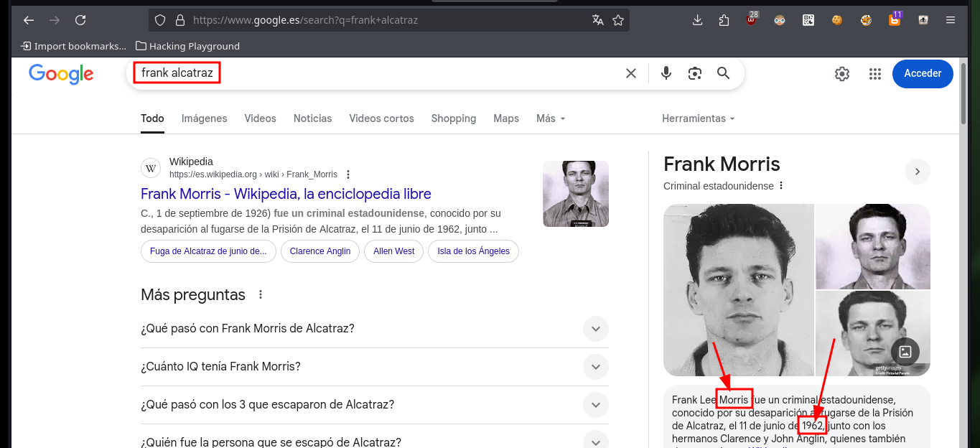Switch to the Noticias tab

point(312,118)
